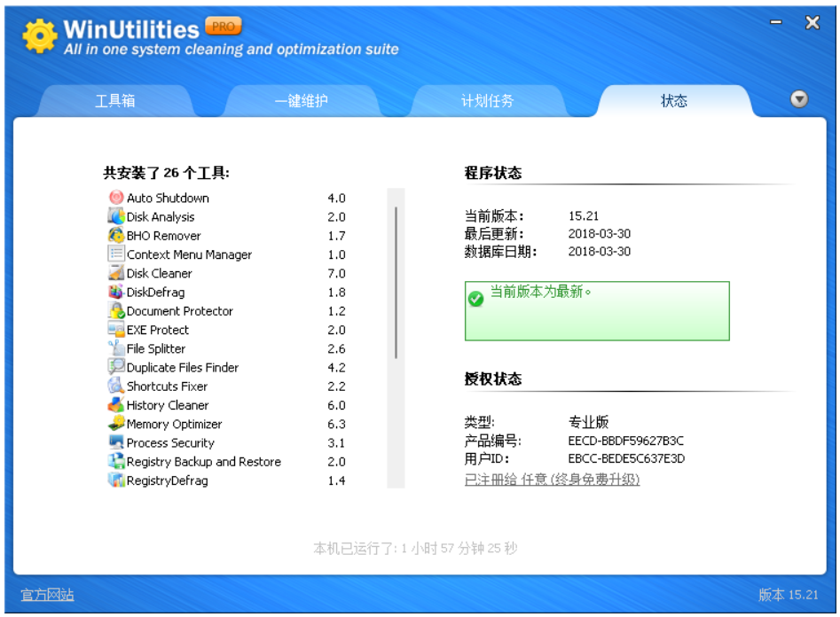Open the 计划任务 tab
Viewport: 840px width, 617px height.
click(487, 101)
